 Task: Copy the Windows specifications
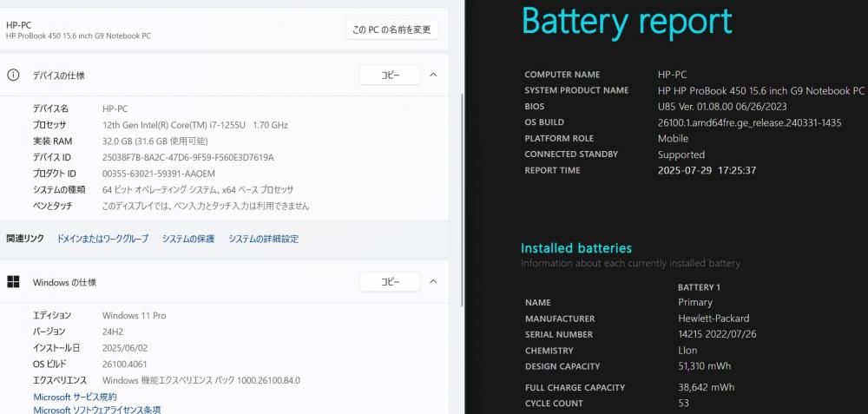(390, 282)
